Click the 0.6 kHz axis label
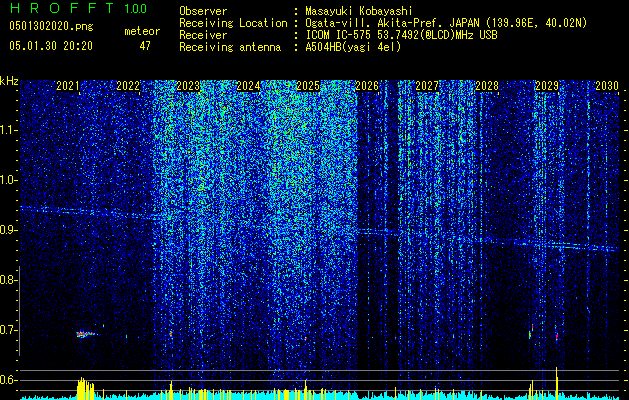 (x=9, y=380)
